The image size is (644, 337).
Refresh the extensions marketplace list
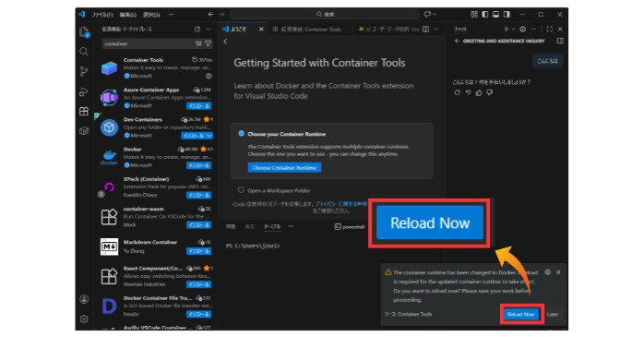[x=197, y=30]
